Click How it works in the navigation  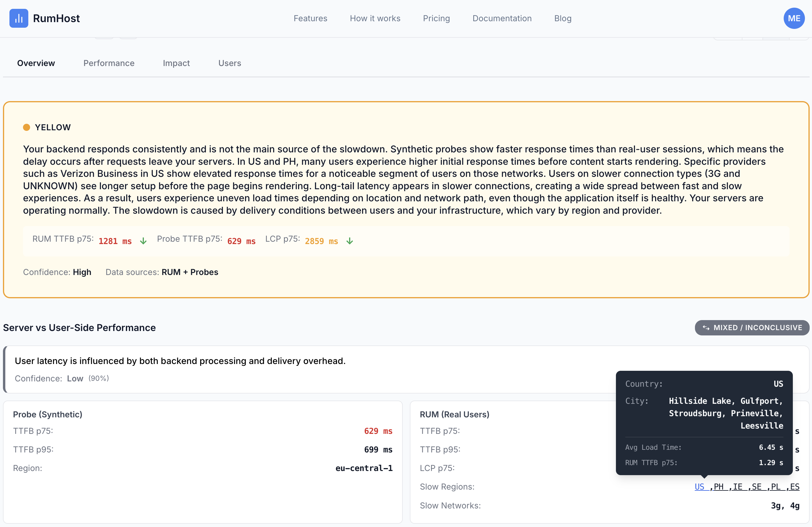375,18
